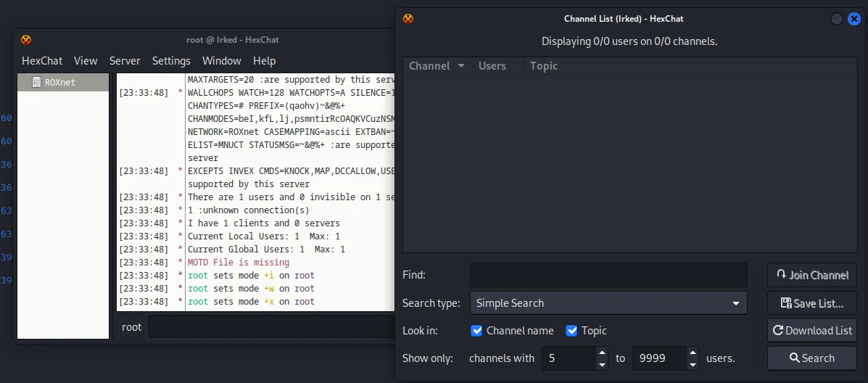Increase the minimum users value
868x383 pixels.
pos(602,352)
